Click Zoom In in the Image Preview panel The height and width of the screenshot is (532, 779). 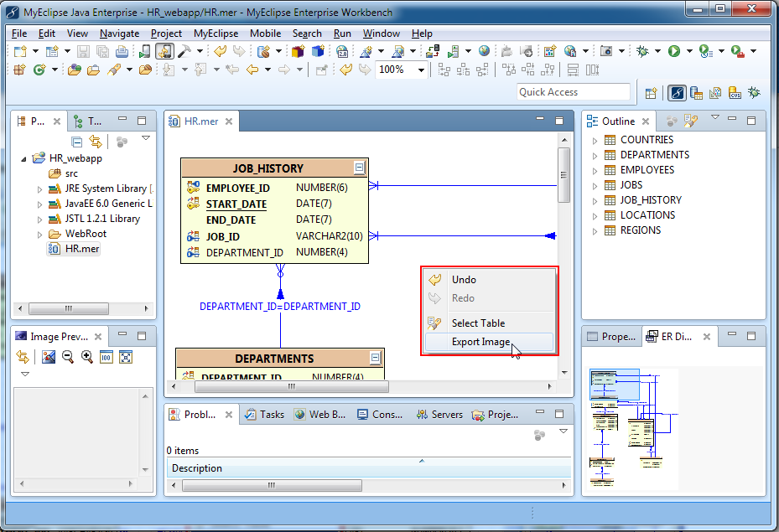pyautogui.click(x=86, y=357)
